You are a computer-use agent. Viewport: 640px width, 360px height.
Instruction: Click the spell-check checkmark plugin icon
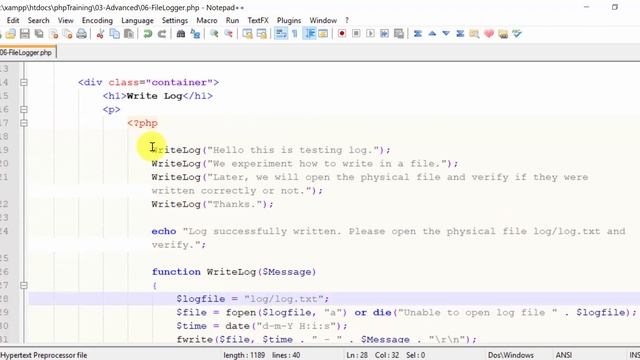point(517,34)
